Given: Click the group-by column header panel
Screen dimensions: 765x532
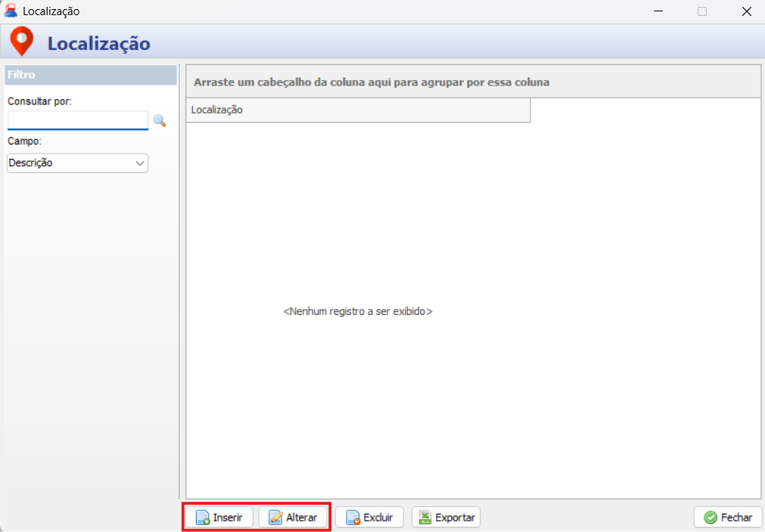Looking at the screenshot, I should 473,82.
